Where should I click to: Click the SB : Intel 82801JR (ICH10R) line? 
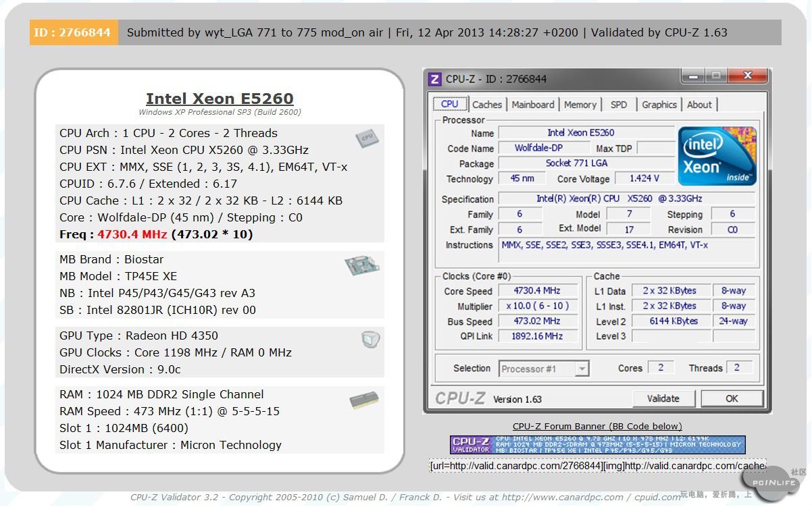coord(158,310)
